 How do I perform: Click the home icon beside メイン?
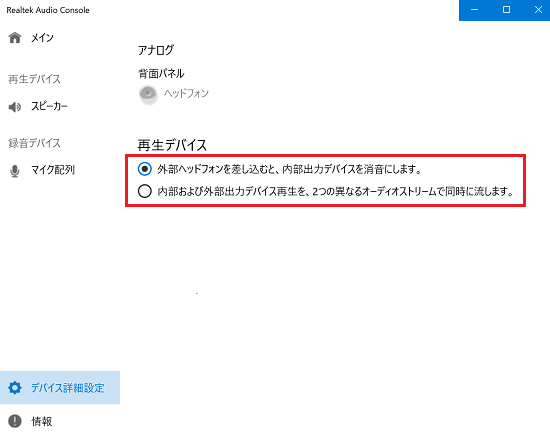pyautogui.click(x=15, y=38)
